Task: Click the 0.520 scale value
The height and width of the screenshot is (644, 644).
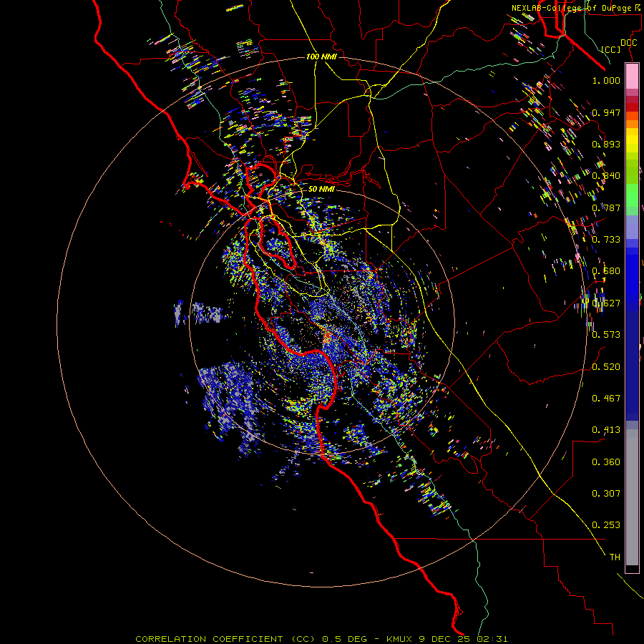Action: click(x=606, y=367)
